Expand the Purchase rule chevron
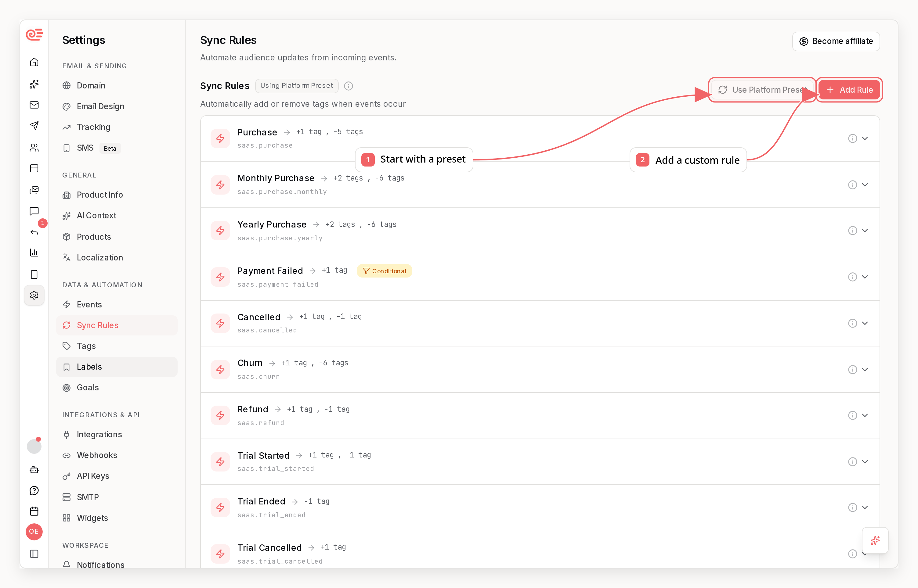 point(865,138)
